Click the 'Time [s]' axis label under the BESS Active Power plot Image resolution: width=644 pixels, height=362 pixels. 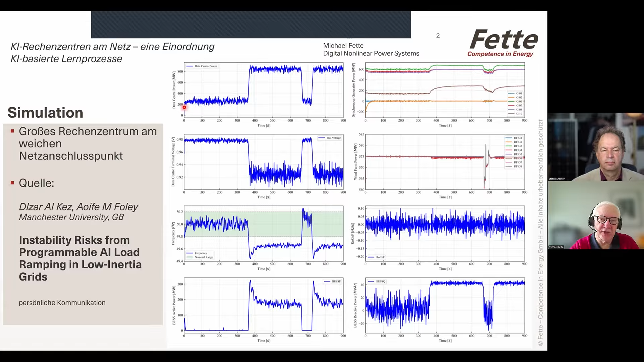[264, 341]
